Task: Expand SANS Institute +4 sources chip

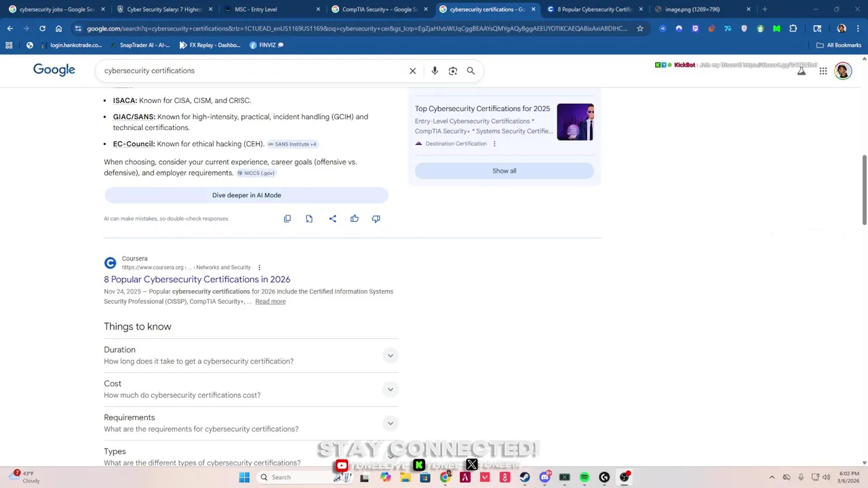Action: [292, 144]
